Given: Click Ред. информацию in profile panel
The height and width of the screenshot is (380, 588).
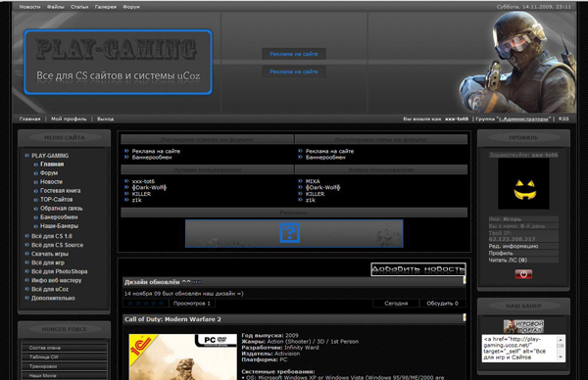Looking at the screenshot, I should pos(514,246).
